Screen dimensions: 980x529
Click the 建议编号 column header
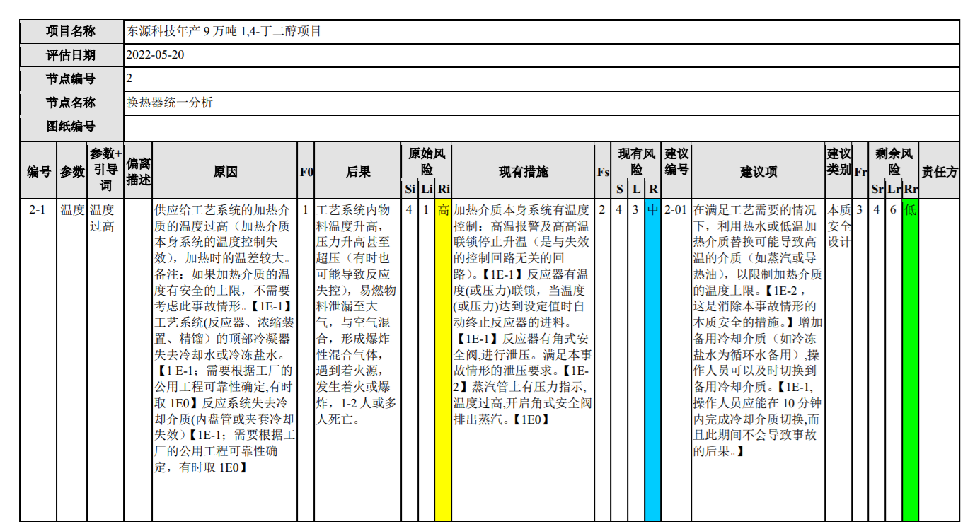pos(676,170)
